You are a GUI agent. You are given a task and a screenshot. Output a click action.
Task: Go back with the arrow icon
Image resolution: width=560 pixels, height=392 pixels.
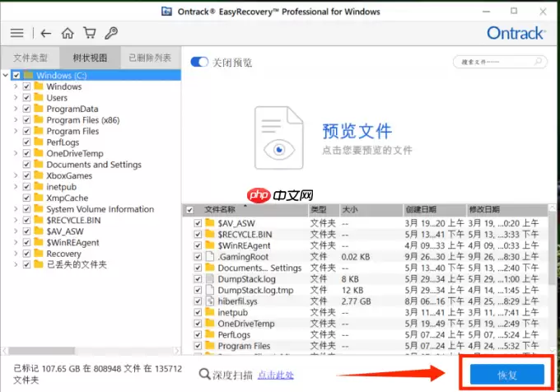coord(46,33)
